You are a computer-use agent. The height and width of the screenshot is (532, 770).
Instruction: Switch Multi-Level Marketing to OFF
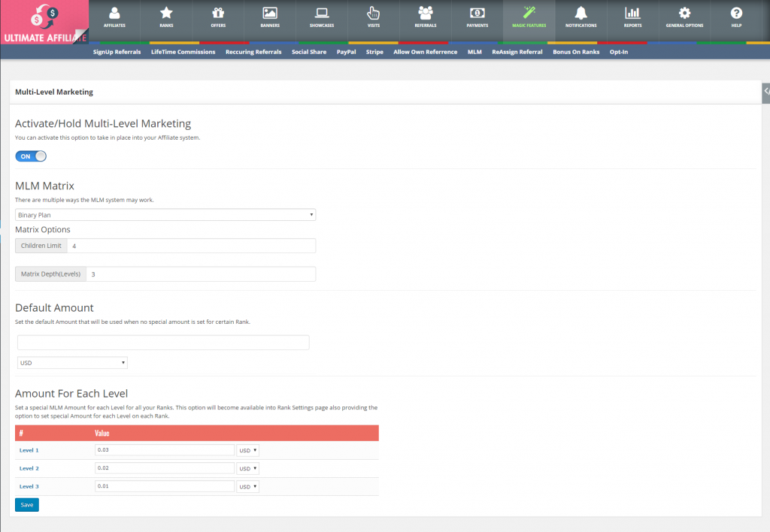(30, 156)
